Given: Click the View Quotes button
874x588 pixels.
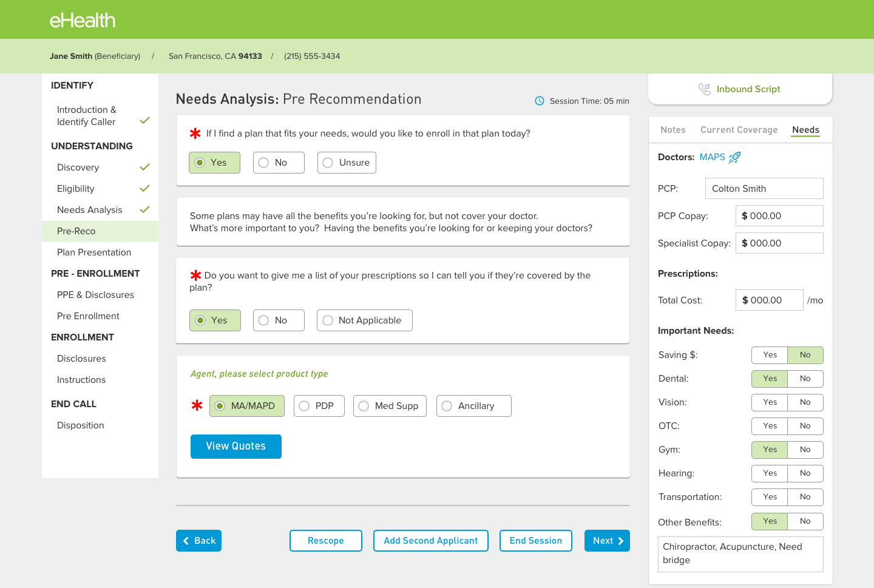Looking at the screenshot, I should (236, 447).
